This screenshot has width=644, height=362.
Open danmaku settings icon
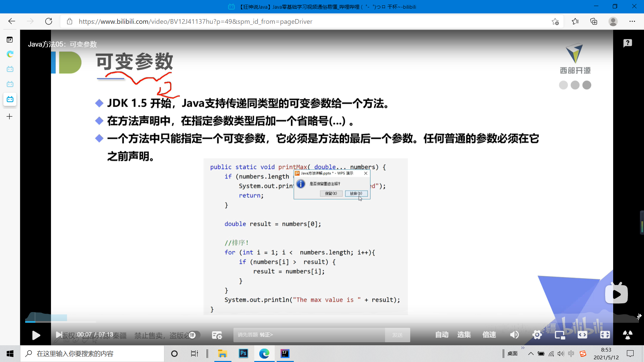217,335
